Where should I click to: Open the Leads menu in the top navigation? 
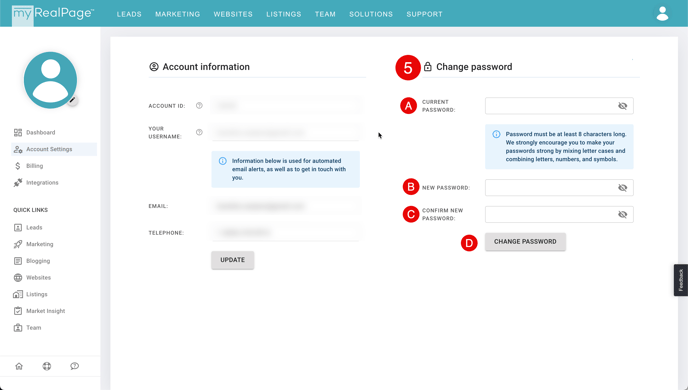129,14
